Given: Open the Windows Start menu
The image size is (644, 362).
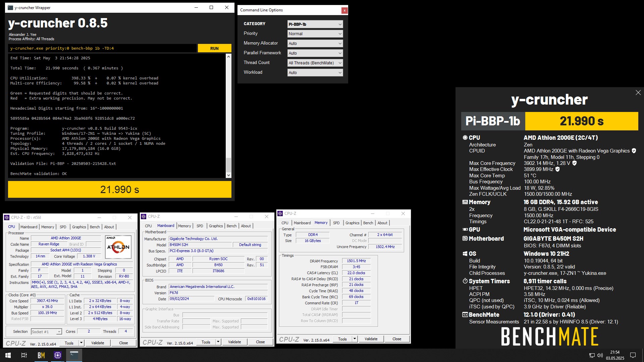Looking at the screenshot, I should pyautogui.click(x=8, y=355).
